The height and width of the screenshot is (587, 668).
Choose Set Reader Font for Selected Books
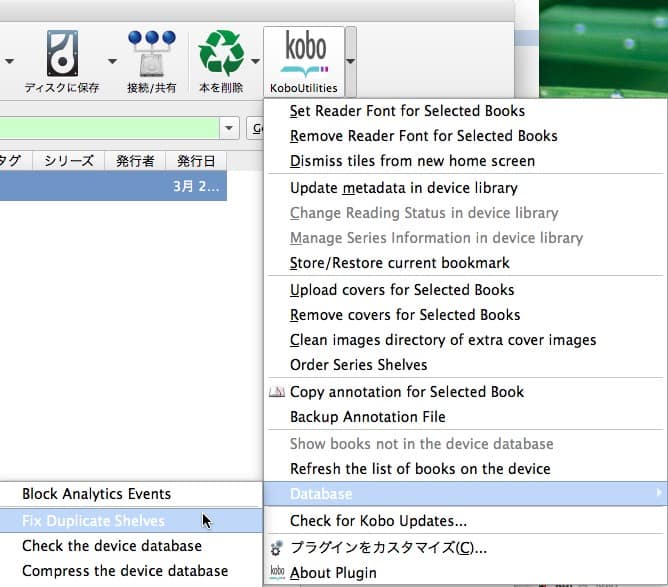407,111
